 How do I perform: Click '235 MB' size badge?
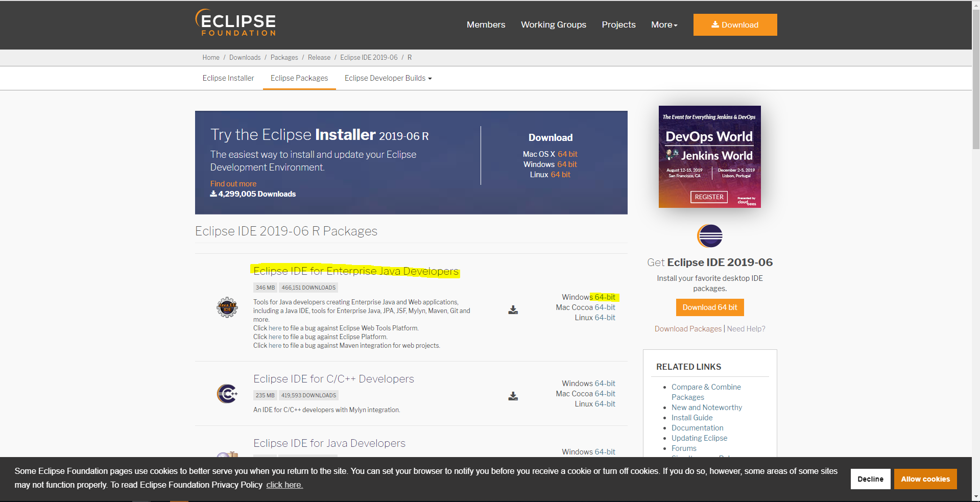pyautogui.click(x=265, y=396)
